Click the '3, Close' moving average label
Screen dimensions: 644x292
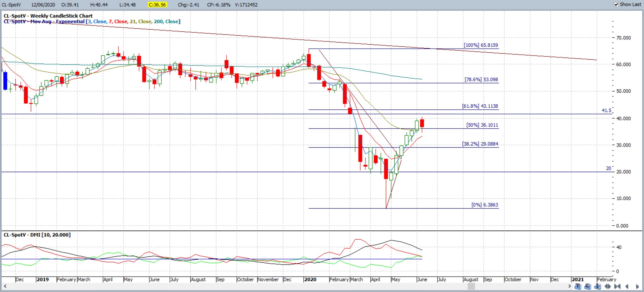click(x=97, y=21)
